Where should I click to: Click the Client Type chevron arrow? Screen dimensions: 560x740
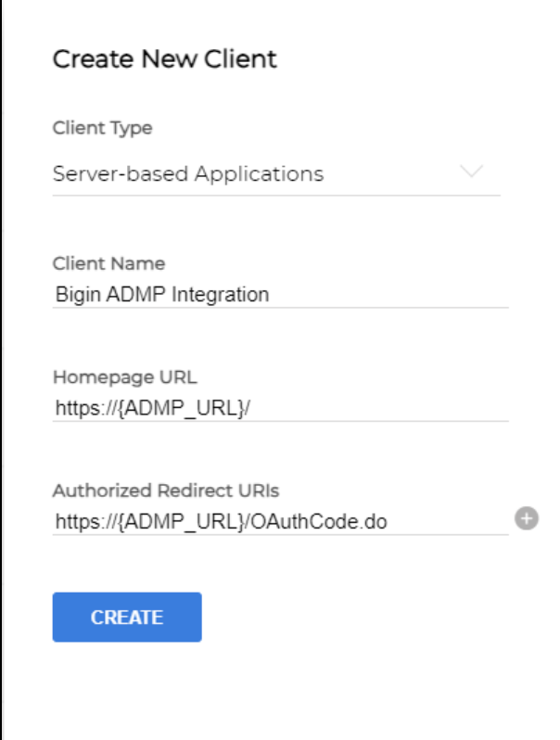[471, 172]
